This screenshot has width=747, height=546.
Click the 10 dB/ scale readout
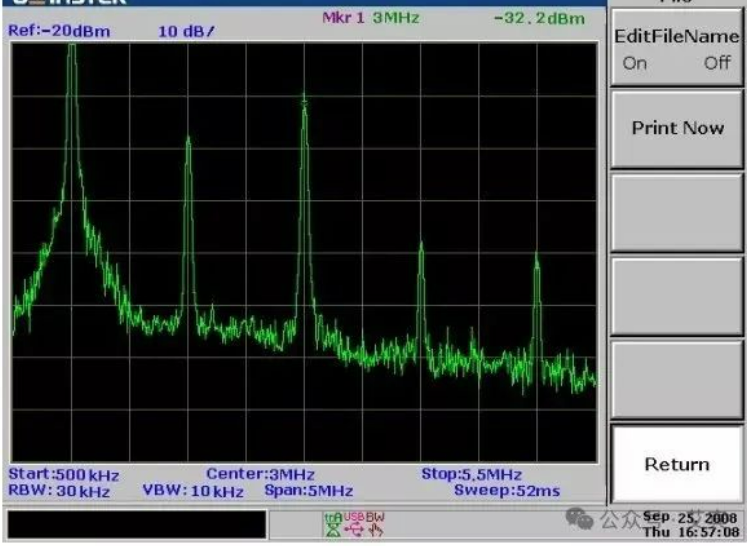pyautogui.click(x=187, y=31)
